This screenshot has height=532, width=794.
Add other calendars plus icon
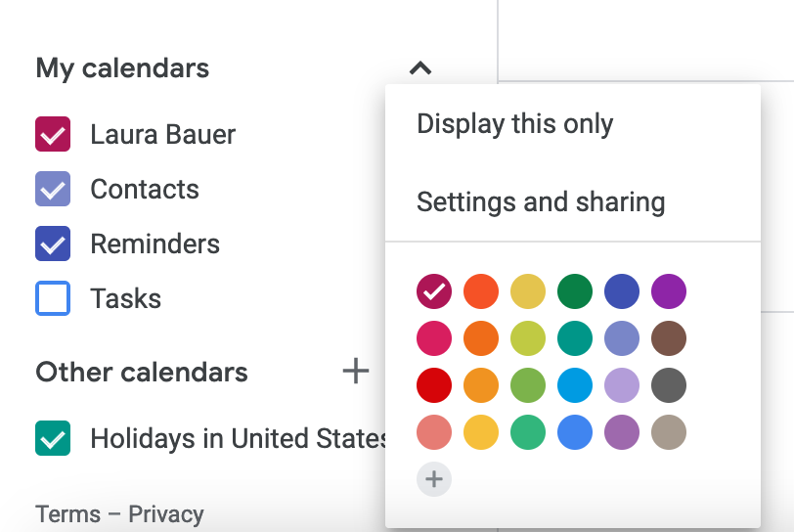tap(356, 371)
